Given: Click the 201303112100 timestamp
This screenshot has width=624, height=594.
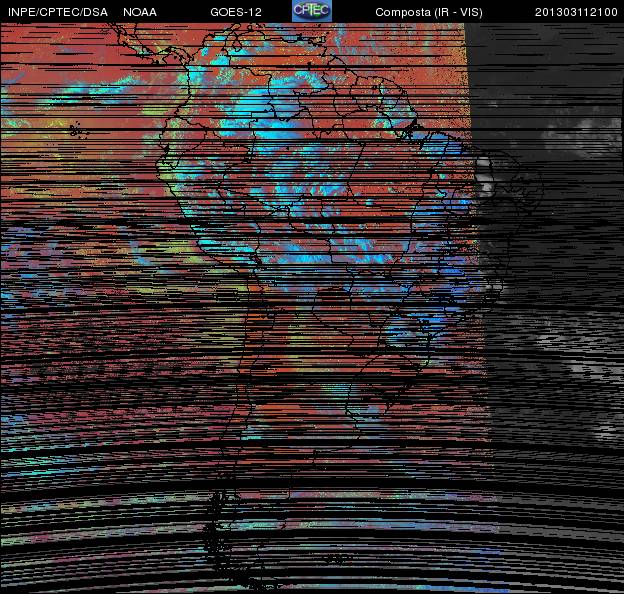Looking at the screenshot, I should click(x=576, y=12).
